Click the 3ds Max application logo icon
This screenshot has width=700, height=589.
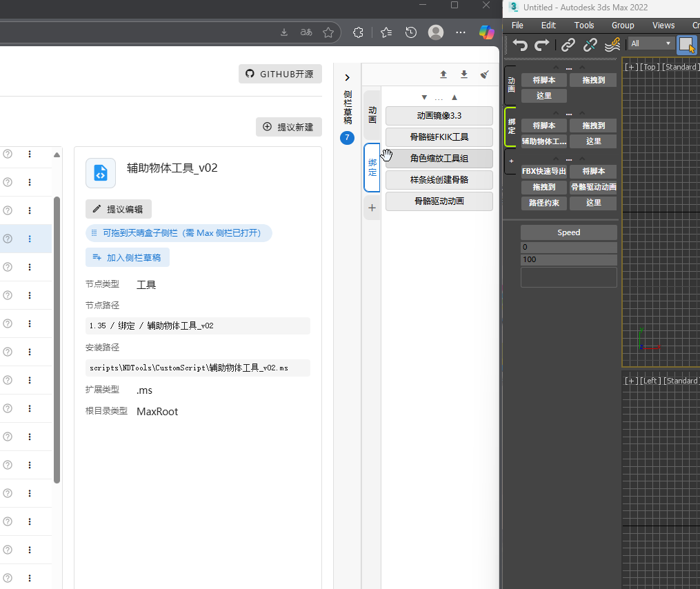(x=513, y=7)
